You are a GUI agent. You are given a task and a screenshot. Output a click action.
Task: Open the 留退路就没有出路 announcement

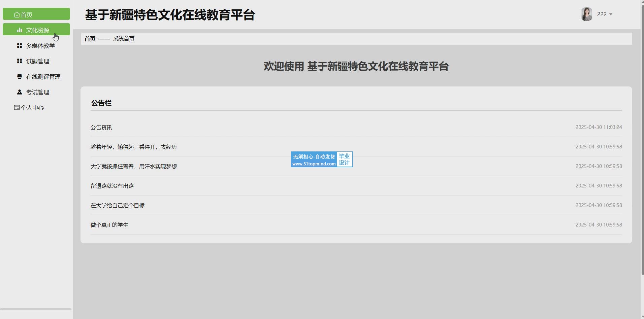(112, 186)
